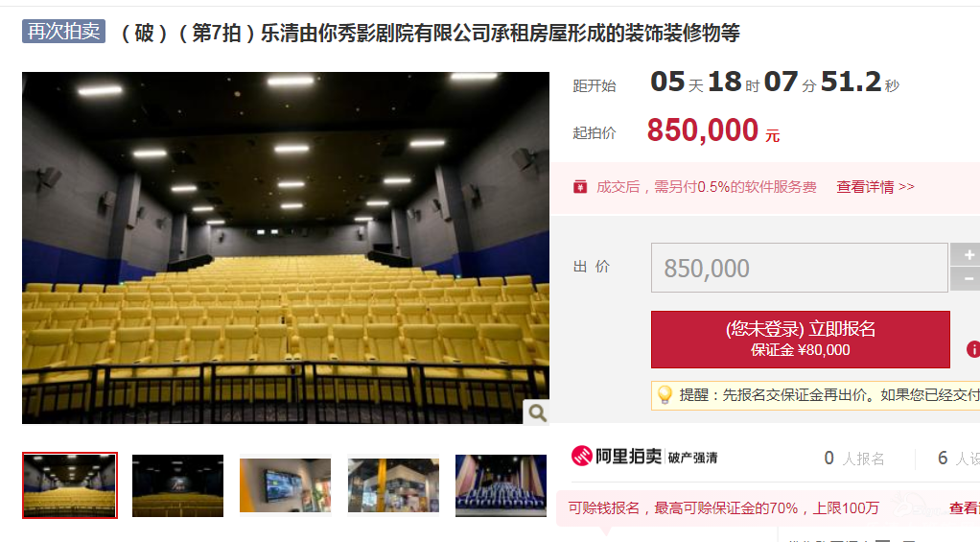Click the 立即报名 register button
The image size is (980, 542).
[x=801, y=340]
